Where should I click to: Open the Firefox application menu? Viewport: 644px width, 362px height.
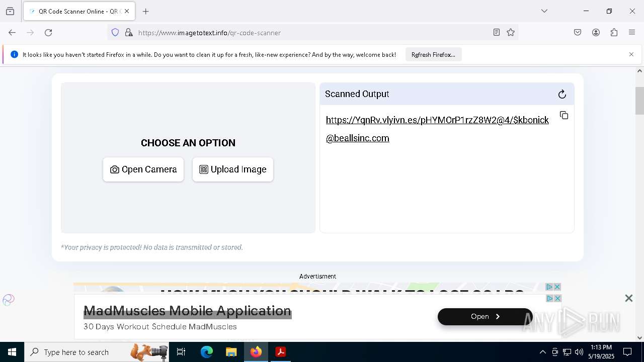(x=632, y=33)
